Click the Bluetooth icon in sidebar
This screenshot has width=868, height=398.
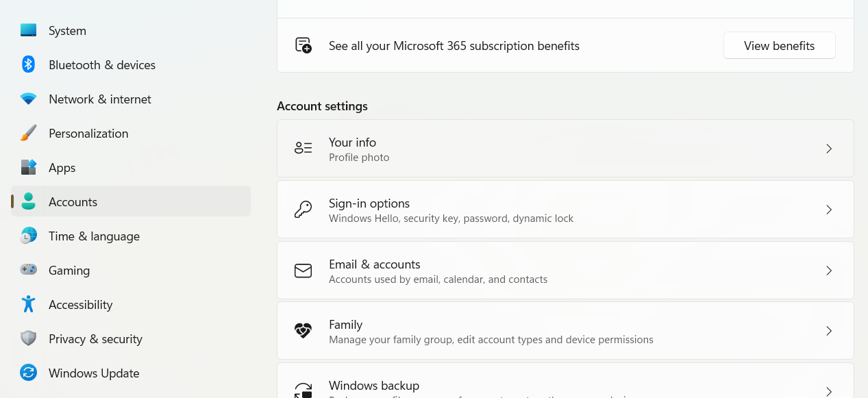point(28,64)
